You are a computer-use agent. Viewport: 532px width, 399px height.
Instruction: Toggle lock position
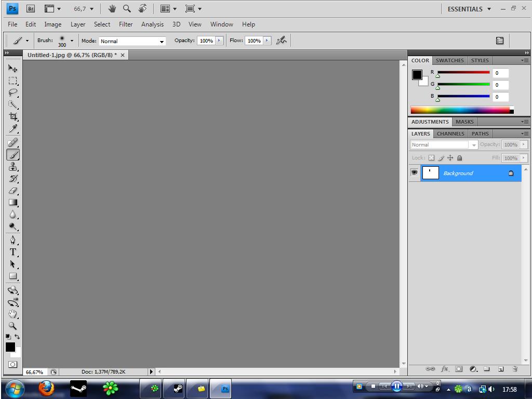coord(450,158)
